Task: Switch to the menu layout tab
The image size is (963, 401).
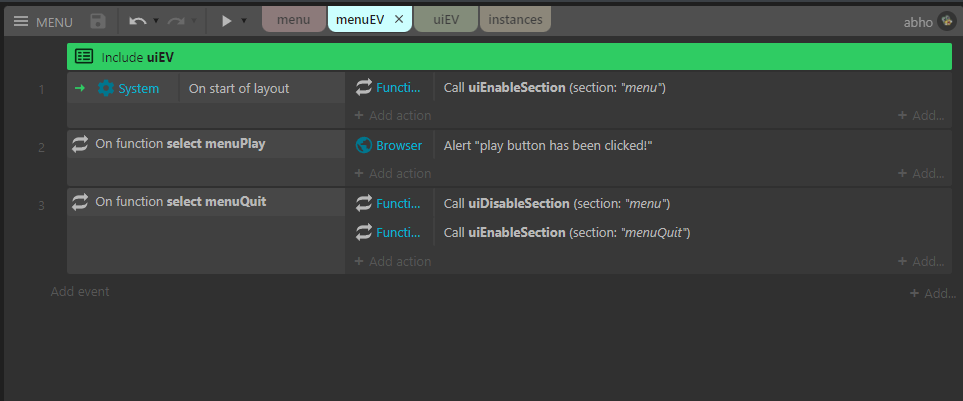Action: click(x=293, y=20)
